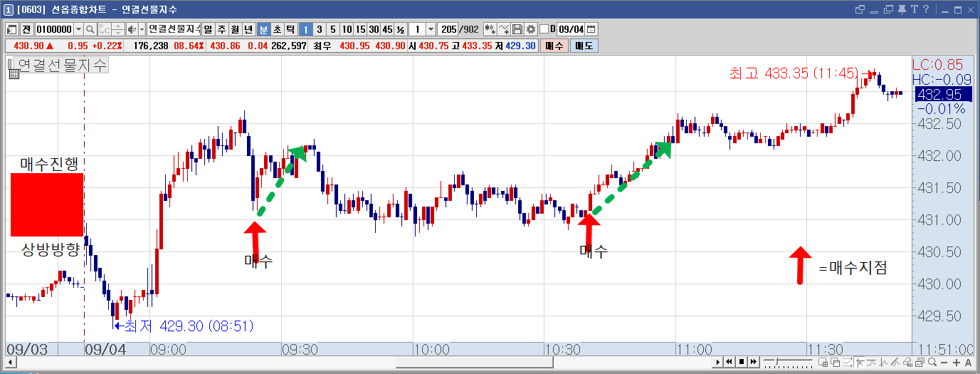Choose the 45 minute interval

[387, 29]
